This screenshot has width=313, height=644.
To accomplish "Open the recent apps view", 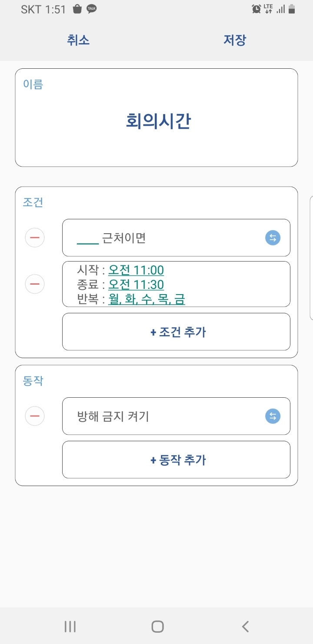I will 70,626.
